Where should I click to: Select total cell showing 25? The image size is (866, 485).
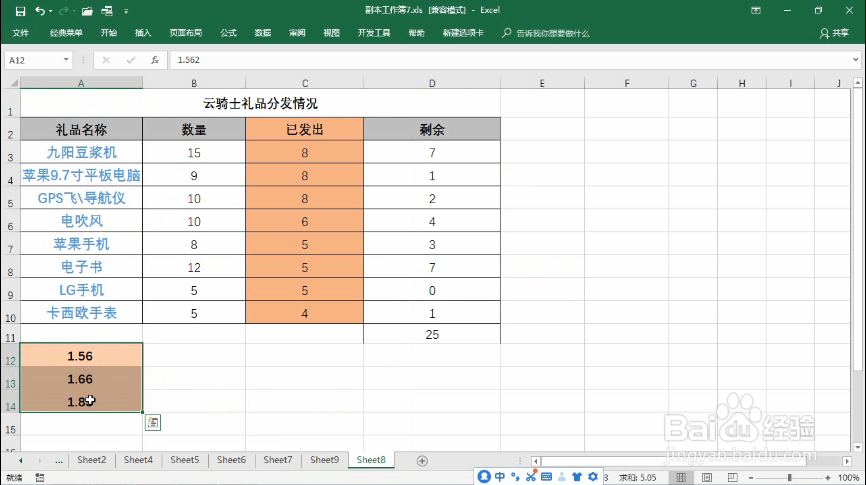432,334
